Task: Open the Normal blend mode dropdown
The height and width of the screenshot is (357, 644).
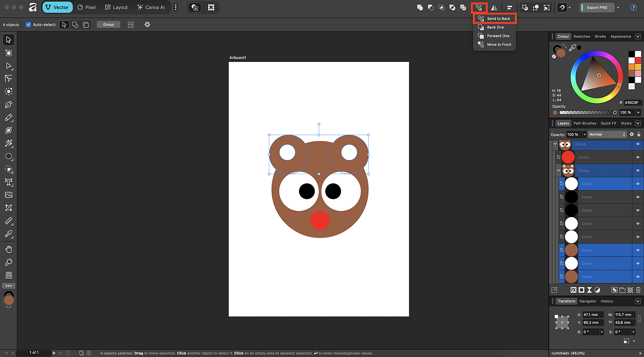Action: [x=607, y=134]
